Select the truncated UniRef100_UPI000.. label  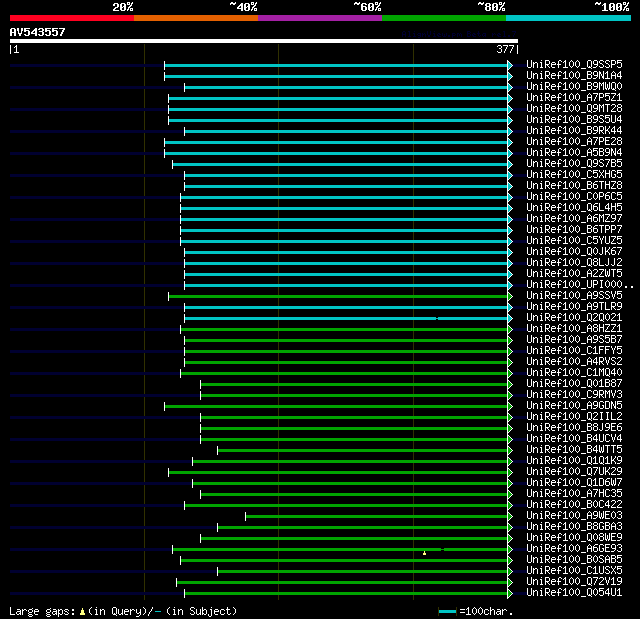coord(580,285)
